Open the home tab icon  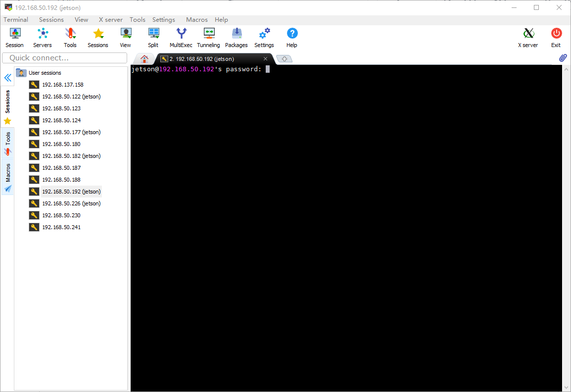[144, 59]
